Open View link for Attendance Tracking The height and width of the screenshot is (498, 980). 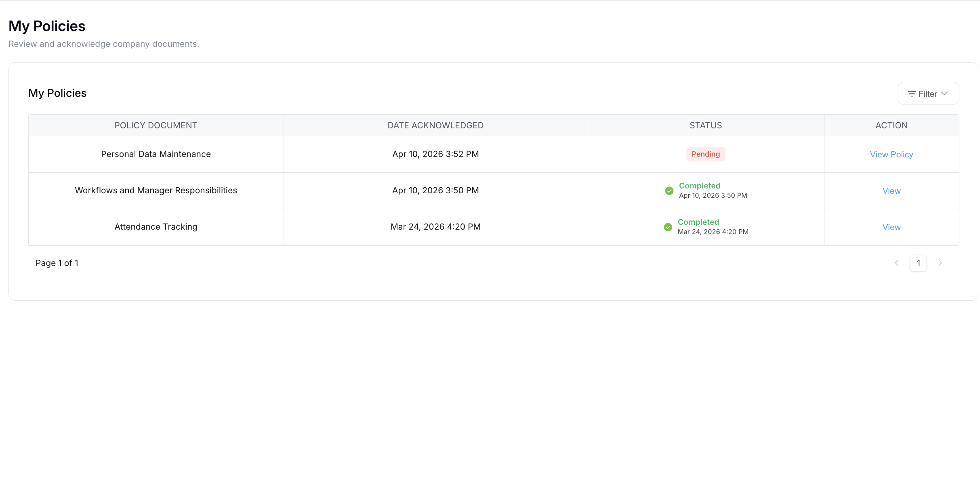tap(891, 227)
